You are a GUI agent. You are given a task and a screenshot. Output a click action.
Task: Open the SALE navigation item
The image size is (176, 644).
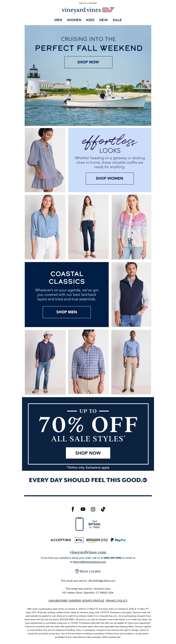117,20
